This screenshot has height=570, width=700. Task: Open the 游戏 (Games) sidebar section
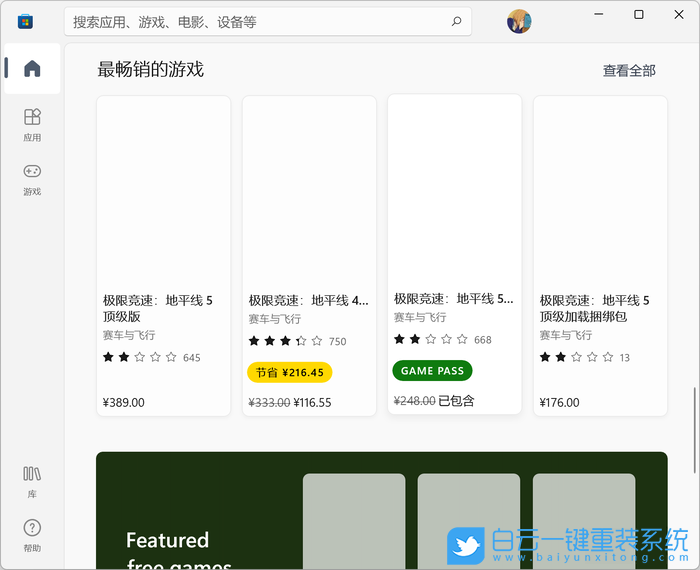[32, 180]
